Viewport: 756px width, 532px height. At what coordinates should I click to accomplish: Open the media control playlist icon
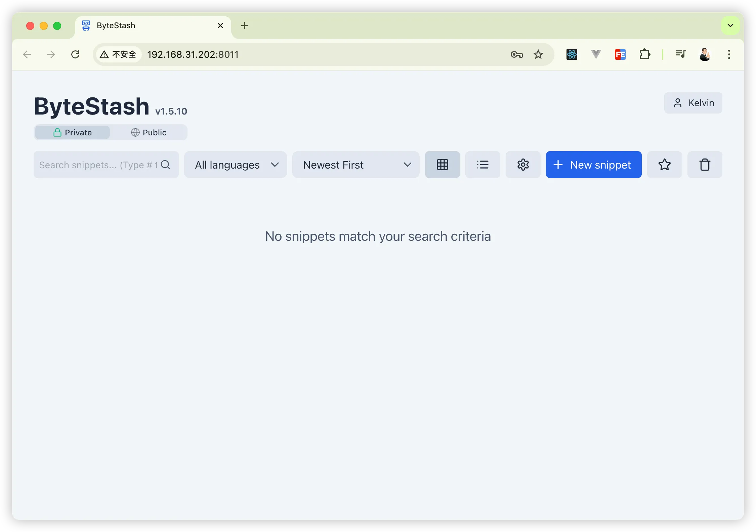pos(681,54)
